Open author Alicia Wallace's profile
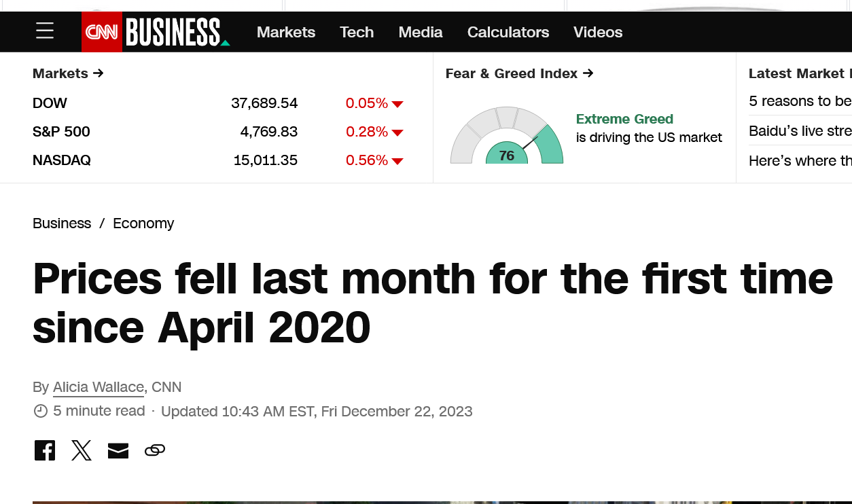The width and height of the screenshot is (852, 504). (98, 386)
